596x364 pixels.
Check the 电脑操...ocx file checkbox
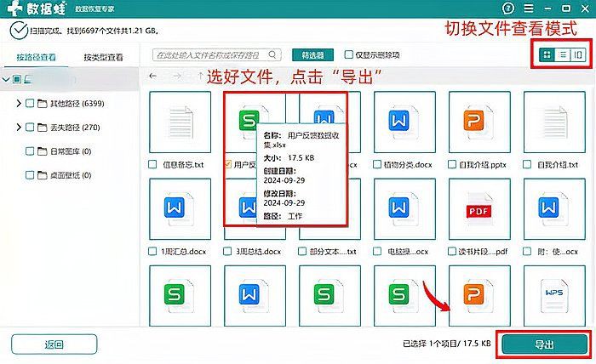coord(377,251)
